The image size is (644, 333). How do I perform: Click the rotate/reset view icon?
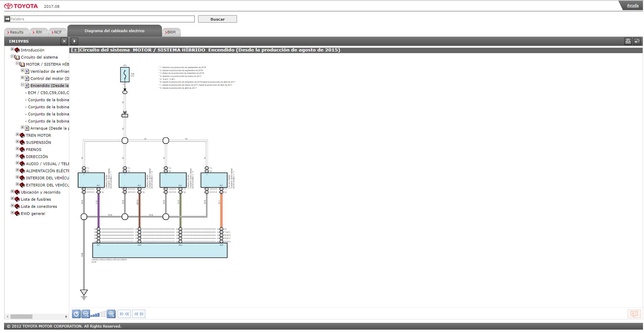click(76, 314)
